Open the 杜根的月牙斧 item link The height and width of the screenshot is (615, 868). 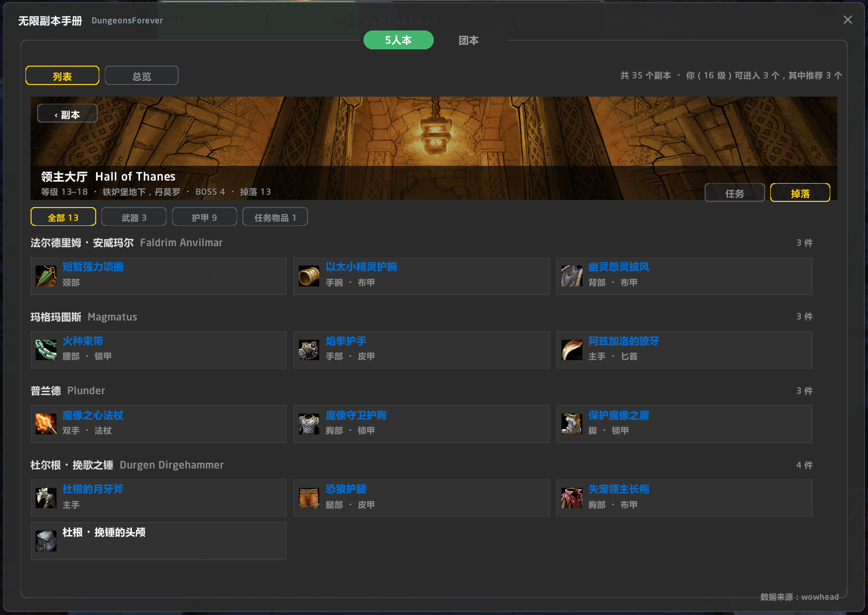tap(93, 489)
